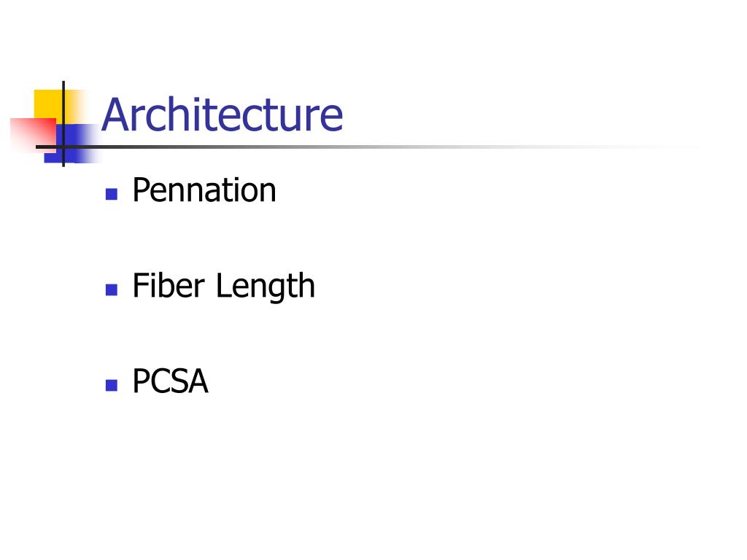Click the letter g in Length
747x560 pixels.
277,289
